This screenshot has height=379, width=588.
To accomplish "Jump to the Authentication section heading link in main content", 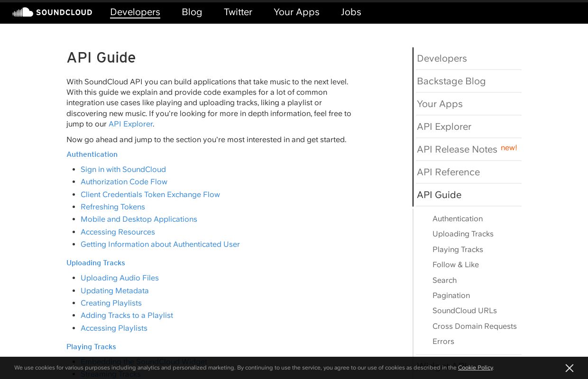I will coord(92,154).
